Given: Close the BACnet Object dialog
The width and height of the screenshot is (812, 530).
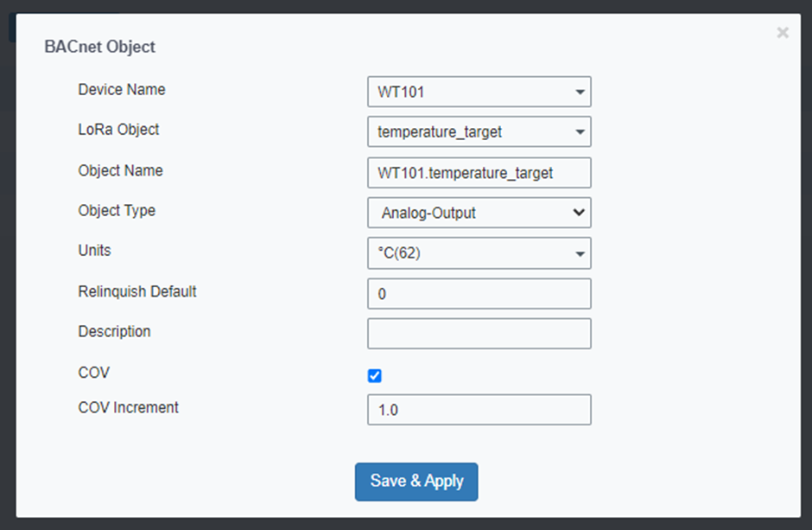Looking at the screenshot, I should tap(783, 33).
